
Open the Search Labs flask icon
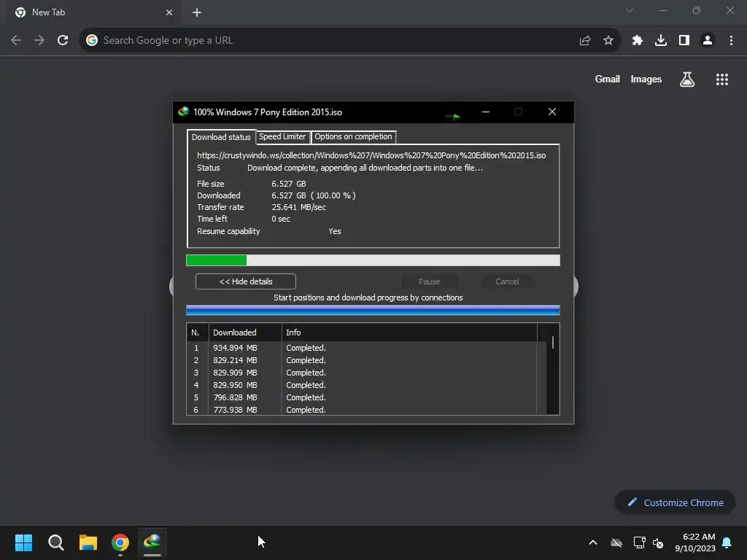click(x=687, y=79)
